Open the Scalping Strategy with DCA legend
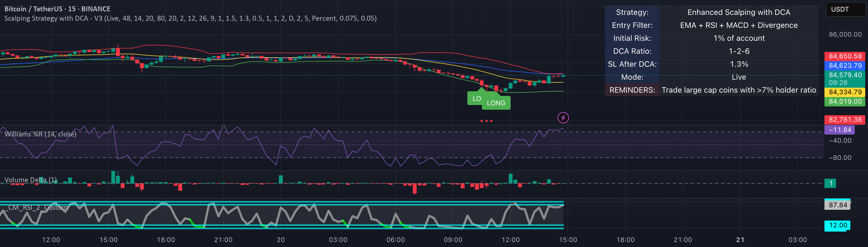 190,18
